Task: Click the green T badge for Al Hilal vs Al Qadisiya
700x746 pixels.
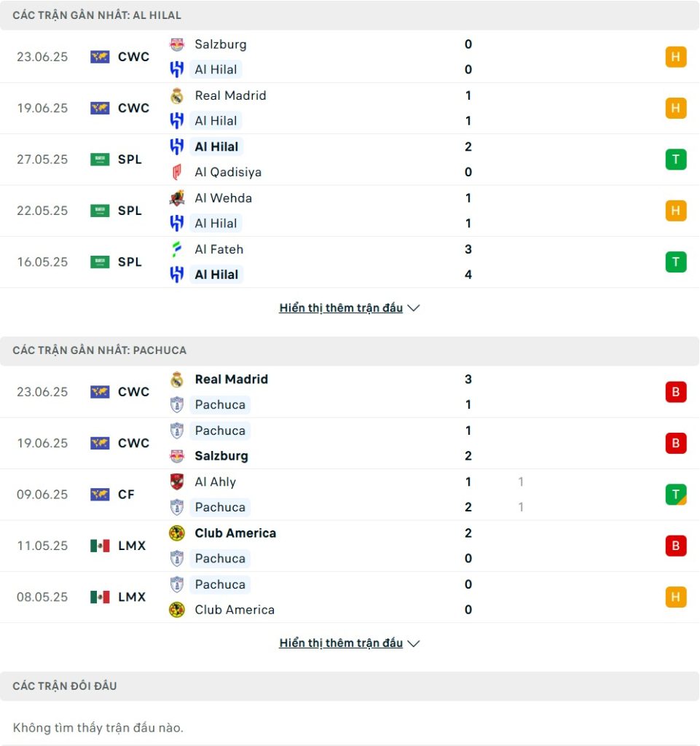Action: [x=676, y=160]
